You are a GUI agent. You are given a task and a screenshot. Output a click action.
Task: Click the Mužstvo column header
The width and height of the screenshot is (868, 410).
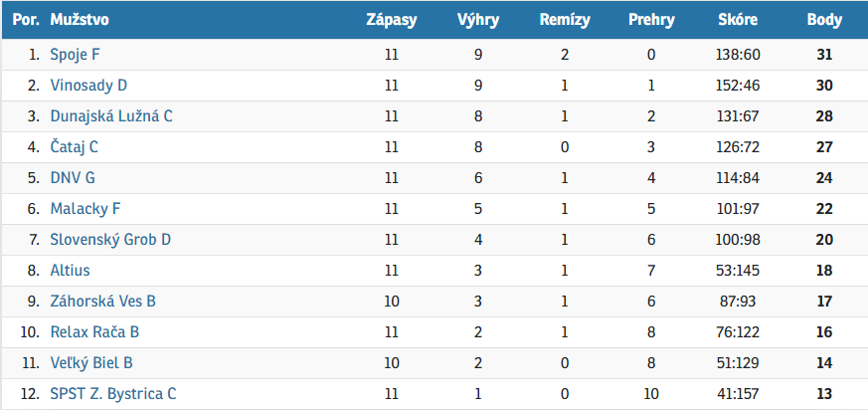(x=80, y=21)
